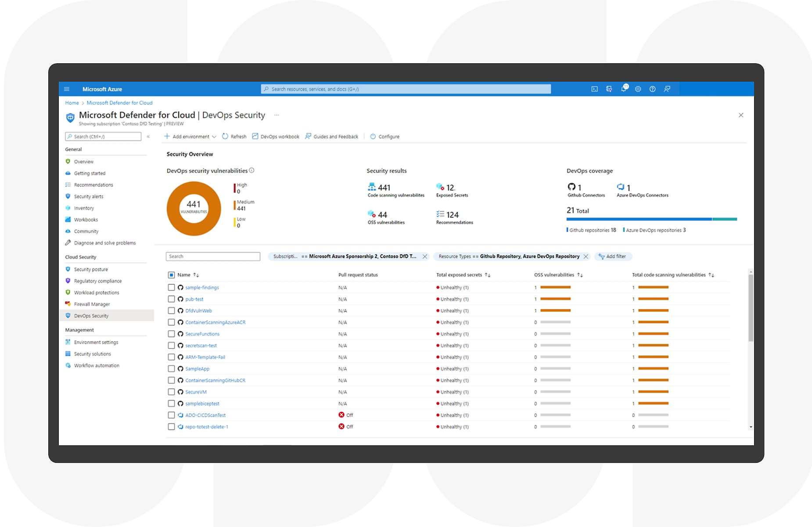Viewport: 812px width, 527px height.
Task: Open the Azure hamburger menu
Action: click(x=67, y=89)
